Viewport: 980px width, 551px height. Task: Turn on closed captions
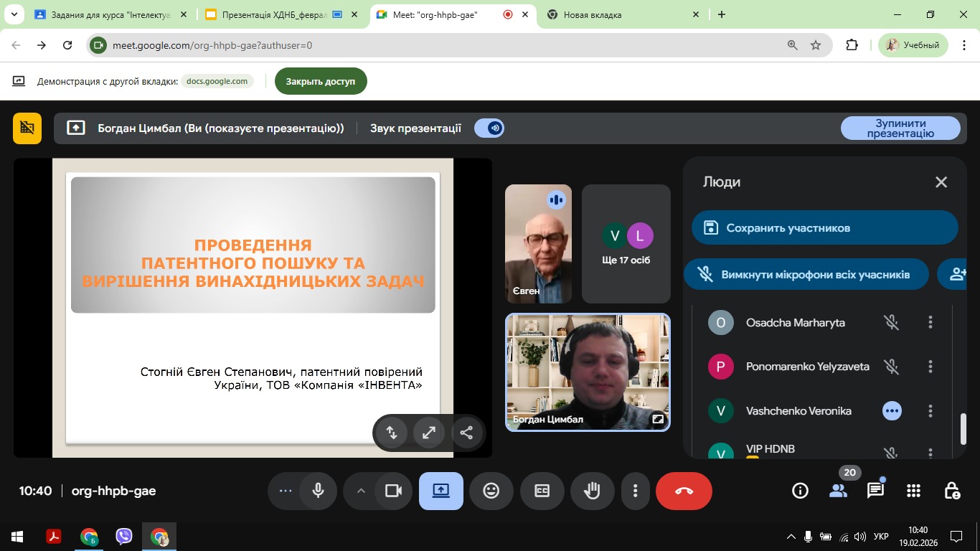(x=542, y=491)
